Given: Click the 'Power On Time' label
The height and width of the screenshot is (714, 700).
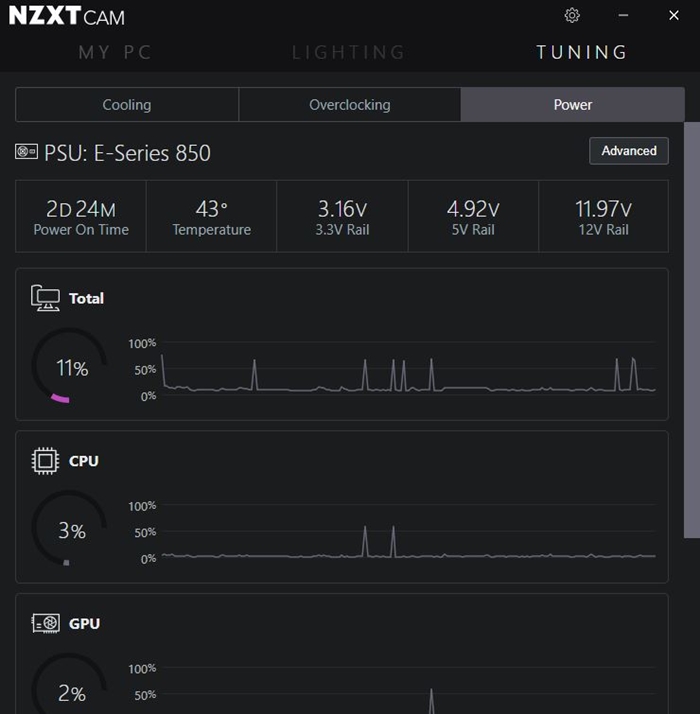Looking at the screenshot, I should [81, 230].
